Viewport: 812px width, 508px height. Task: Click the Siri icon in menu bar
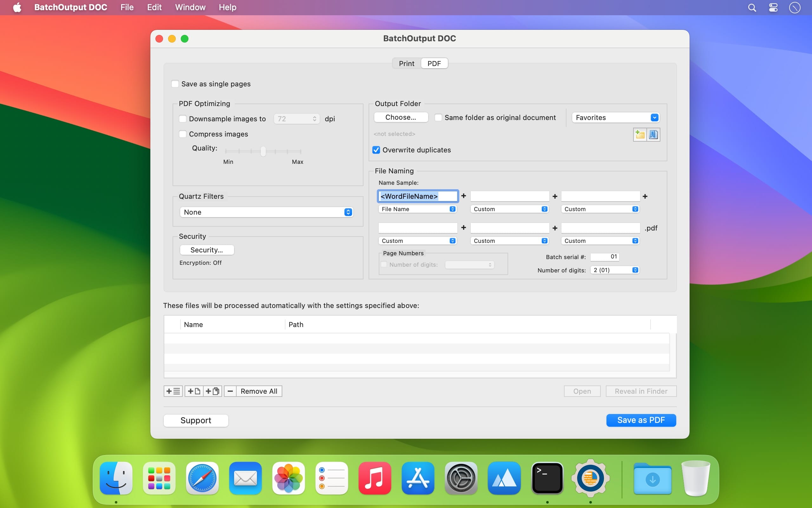(795, 7)
